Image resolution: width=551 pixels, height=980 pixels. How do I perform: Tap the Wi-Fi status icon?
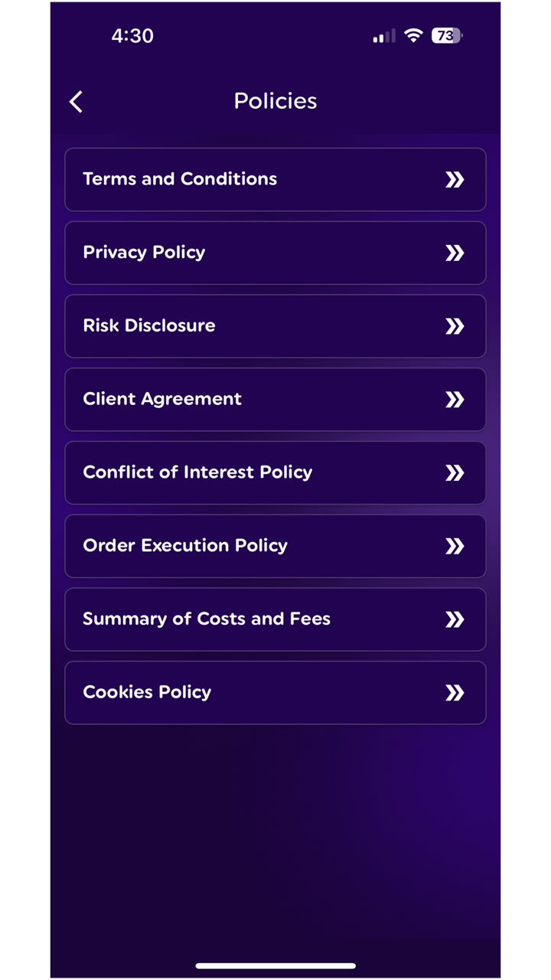(413, 36)
